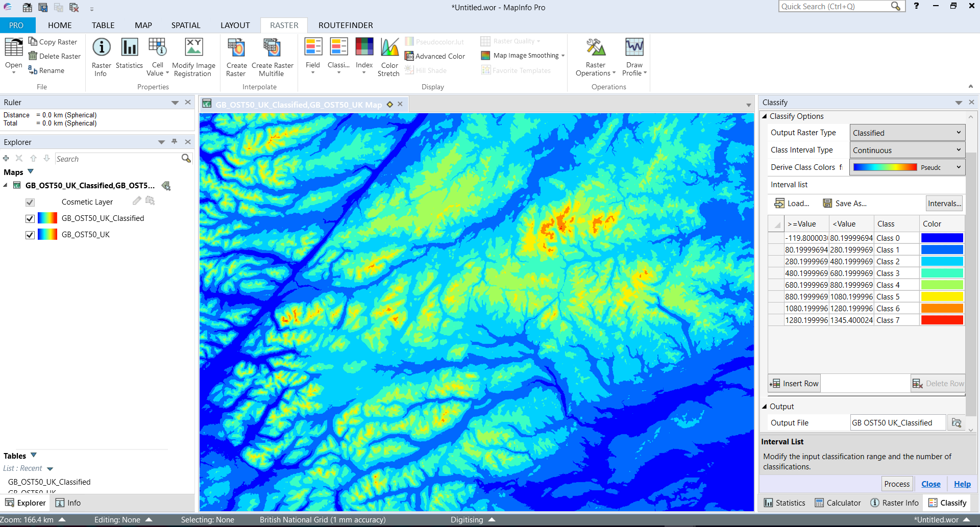Open the List: Recent dropdown

(x=50, y=469)
